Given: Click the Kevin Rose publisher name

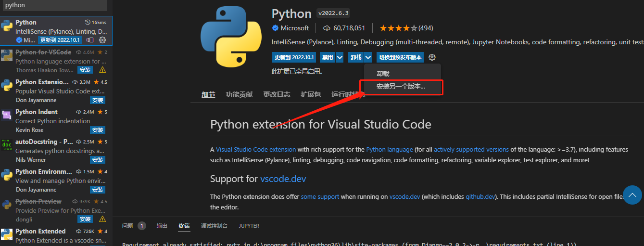Looking at the screenshot, I should click(29, 130).
